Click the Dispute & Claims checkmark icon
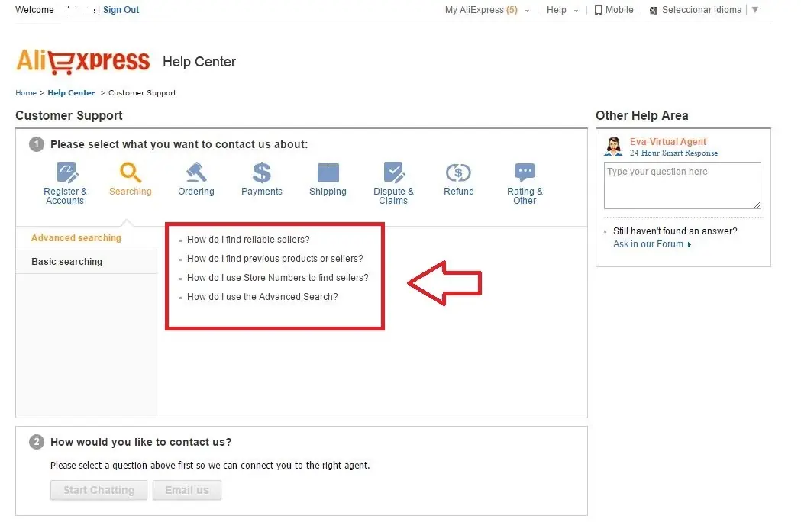This screenshot has width=801, height=532. [x=394, y=172]
